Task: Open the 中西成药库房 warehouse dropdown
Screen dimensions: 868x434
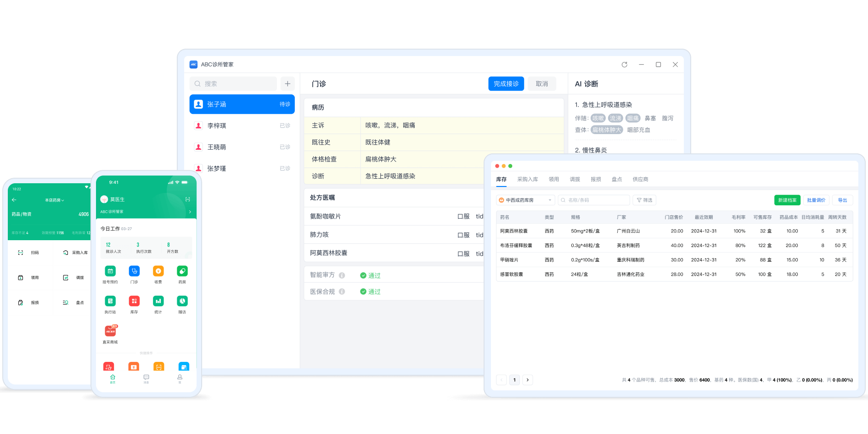Action: (x=525, y=200)
